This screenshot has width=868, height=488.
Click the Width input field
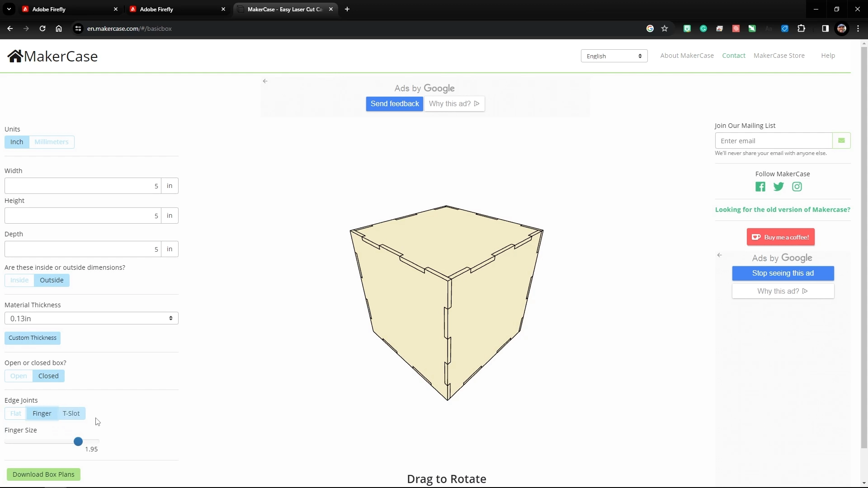[83, 185]
